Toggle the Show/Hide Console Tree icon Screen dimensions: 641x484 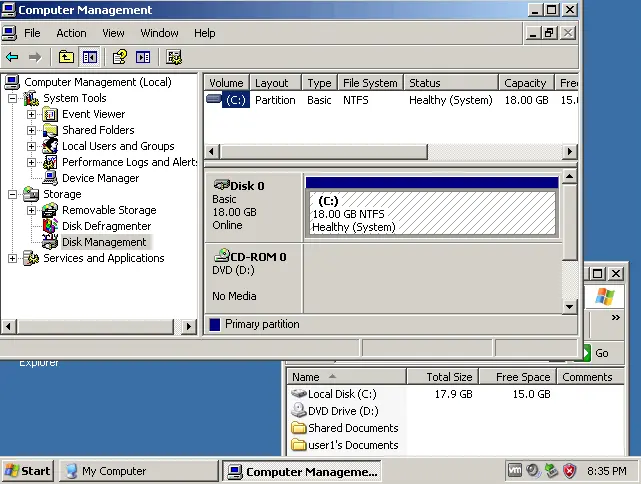point(89,57)
